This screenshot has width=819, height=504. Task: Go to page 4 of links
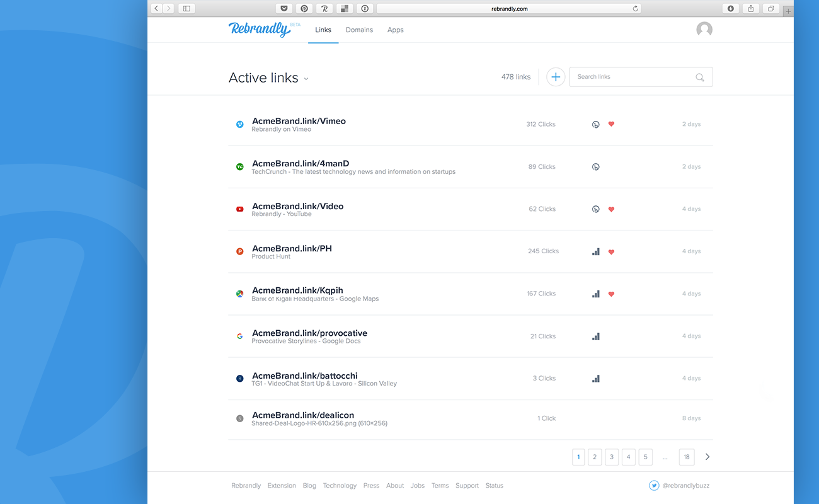coord(629,457)
